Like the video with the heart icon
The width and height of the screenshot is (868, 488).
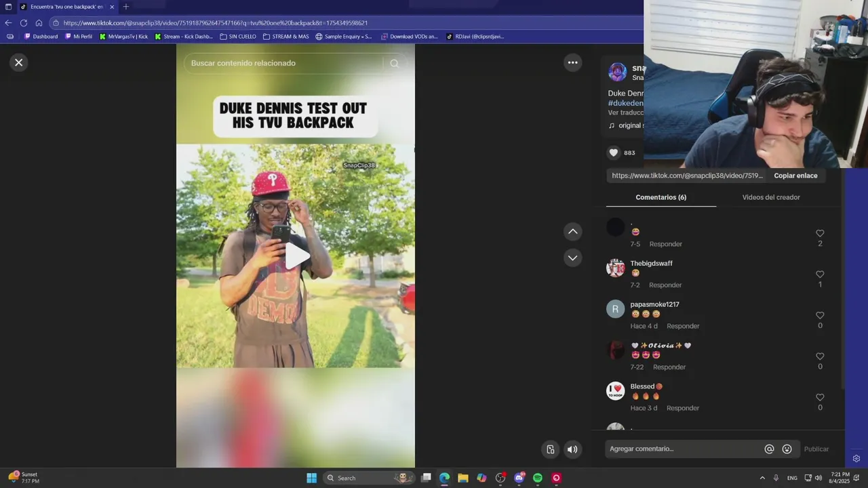(x=614, y=152)
